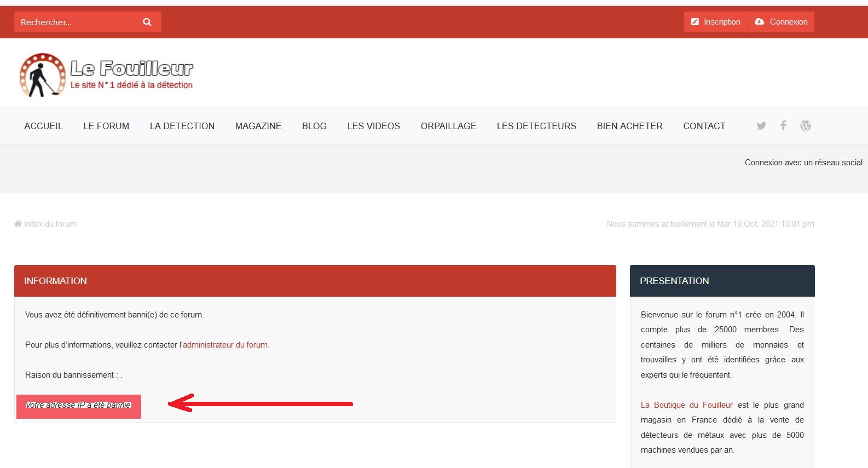Screen dimensions: 868x468
Task: Click the search magnifier icon
Action: (x=147, y=22)
